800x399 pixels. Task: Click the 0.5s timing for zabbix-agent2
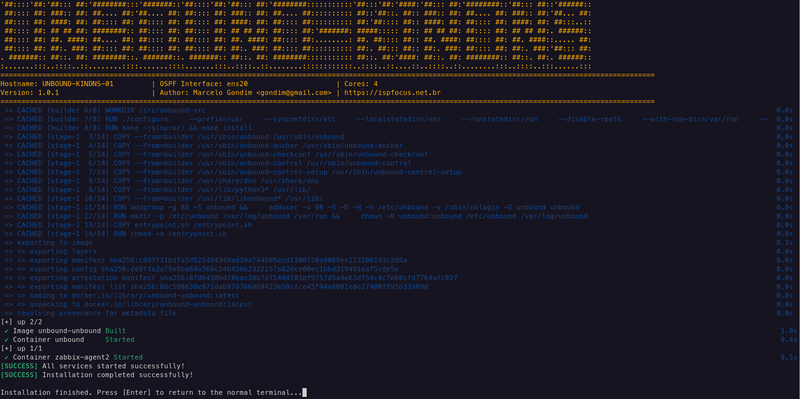[788, 358]
